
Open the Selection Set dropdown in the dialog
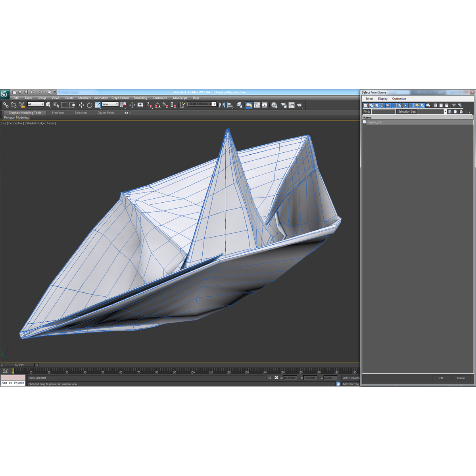445,111
